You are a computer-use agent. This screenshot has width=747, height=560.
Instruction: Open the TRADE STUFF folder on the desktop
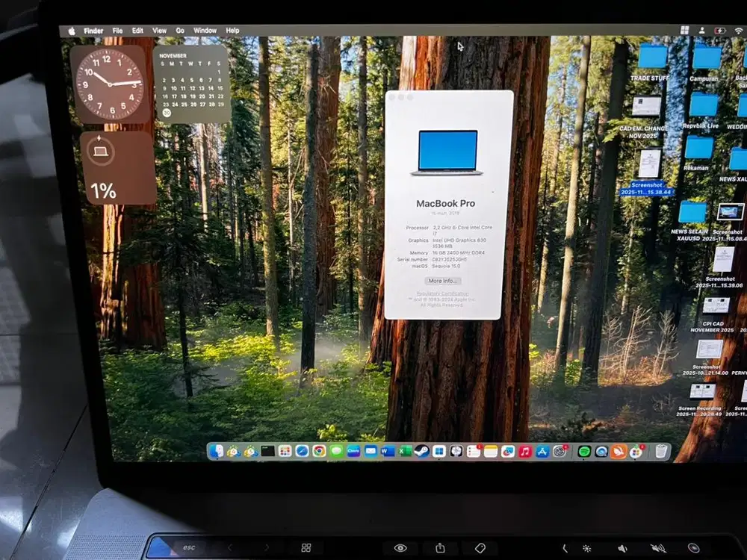pos(653,60)
